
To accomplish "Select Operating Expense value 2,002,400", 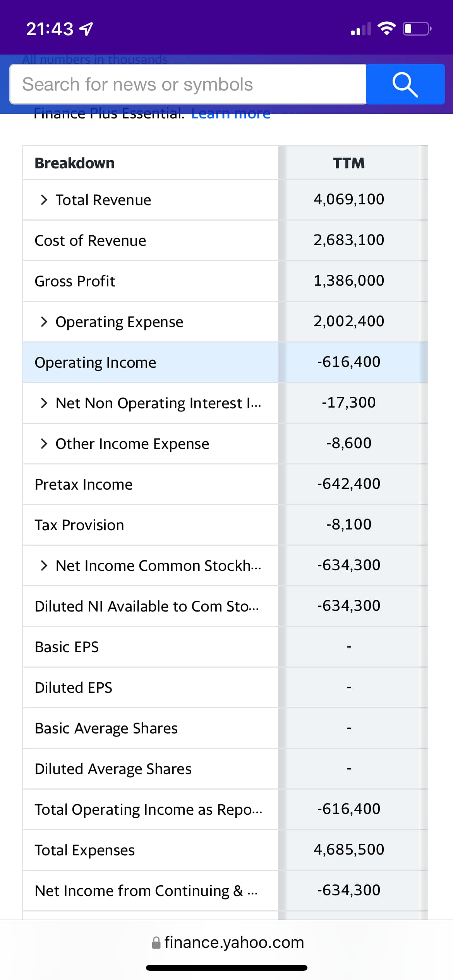I will 349,321.
